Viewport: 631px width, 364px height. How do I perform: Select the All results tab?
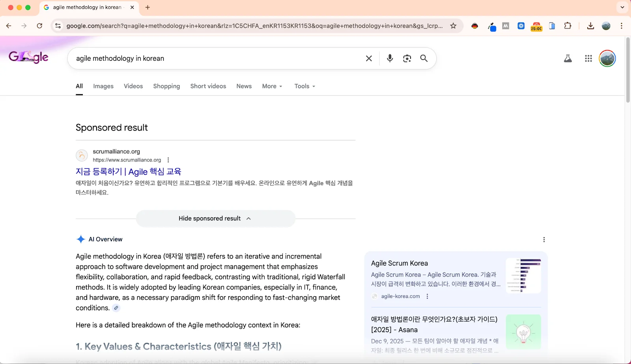[x=79, y=86]
